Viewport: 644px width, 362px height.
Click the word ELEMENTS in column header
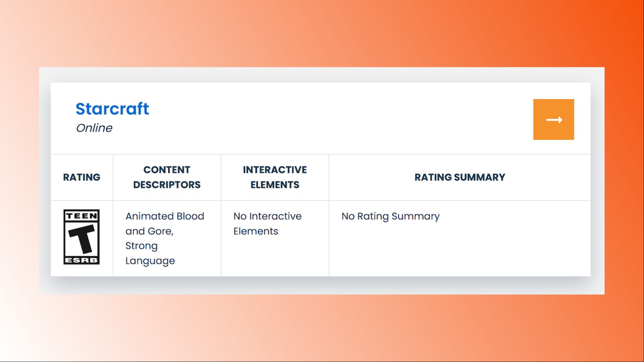click(275, 185)
